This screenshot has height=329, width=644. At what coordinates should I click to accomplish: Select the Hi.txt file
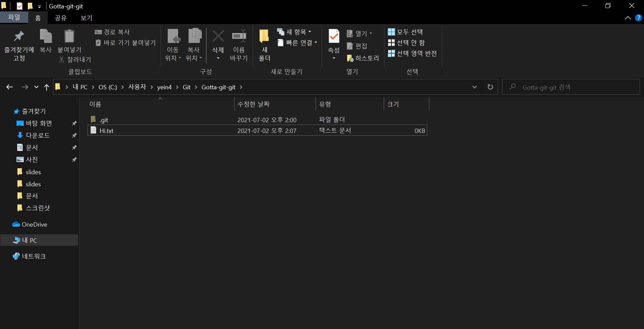pos(257,130)
